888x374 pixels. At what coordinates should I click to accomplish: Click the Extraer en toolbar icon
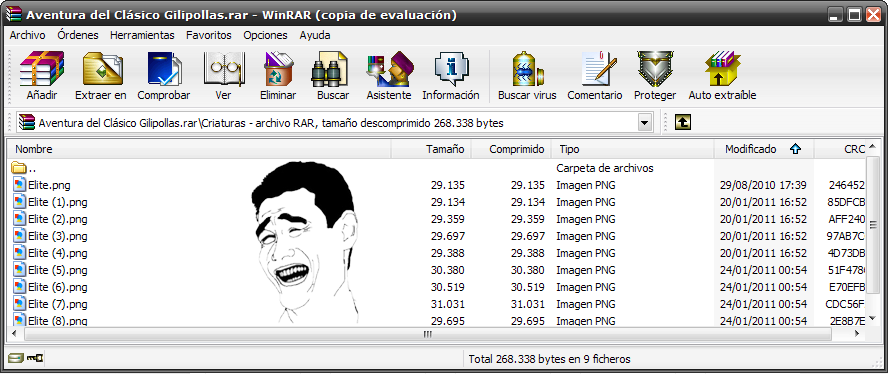(x=102, y=69)
